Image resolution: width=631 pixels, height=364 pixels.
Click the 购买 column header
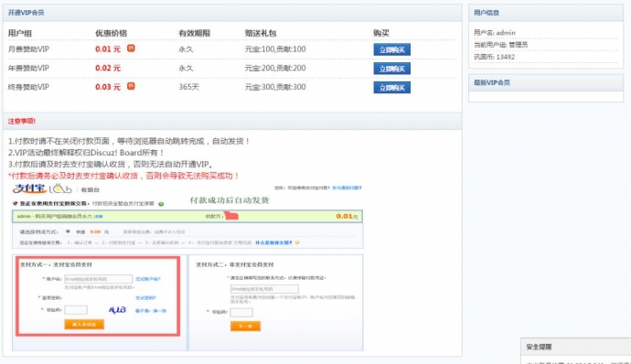coord(381,33)
